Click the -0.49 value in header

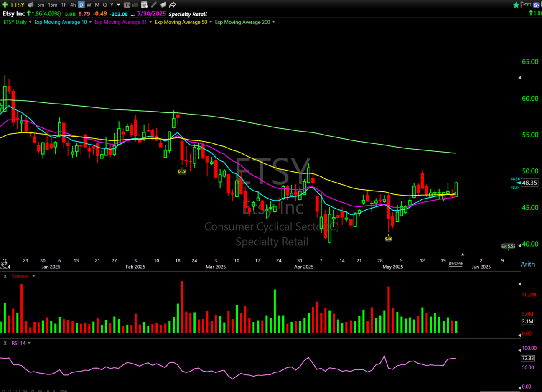(x=100, y=14)
